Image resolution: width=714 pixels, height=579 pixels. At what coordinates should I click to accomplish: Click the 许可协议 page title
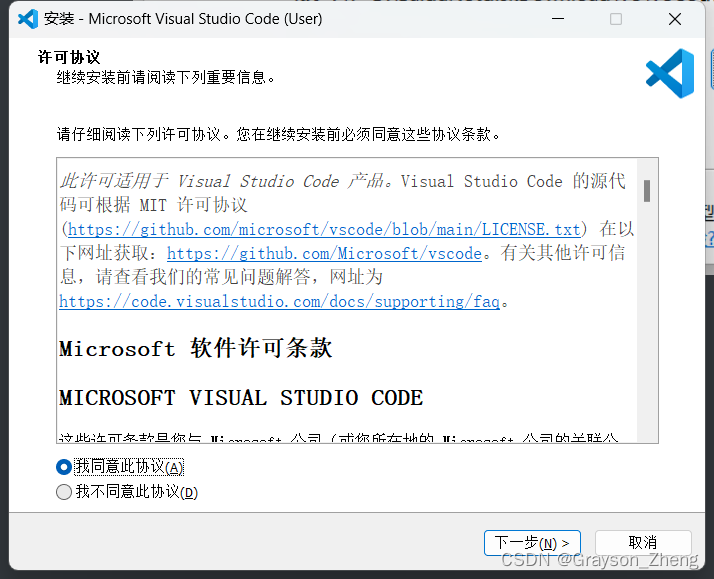click(69, 57)
